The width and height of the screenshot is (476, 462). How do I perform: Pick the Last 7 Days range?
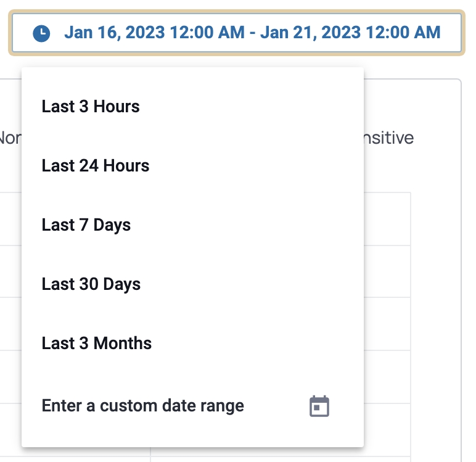pos(86,225)
